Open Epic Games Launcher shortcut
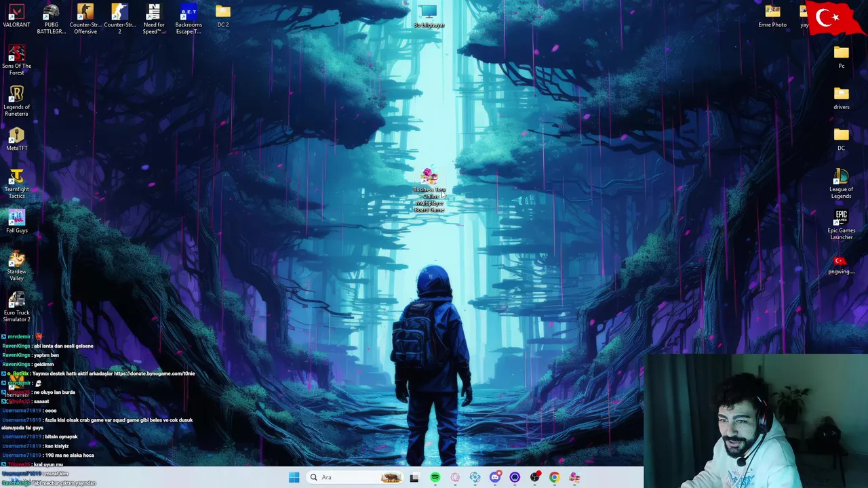Screen dimensions: 868x488 [x=841, y=225]
